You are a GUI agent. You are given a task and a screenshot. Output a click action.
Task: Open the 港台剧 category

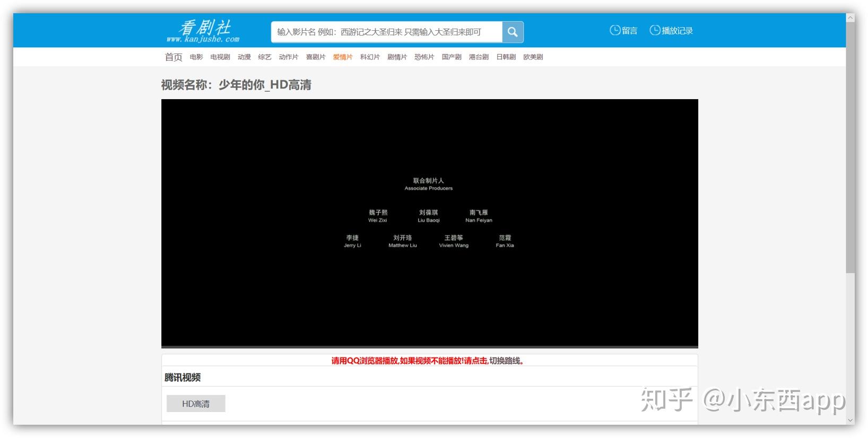(x=479, y=57)
